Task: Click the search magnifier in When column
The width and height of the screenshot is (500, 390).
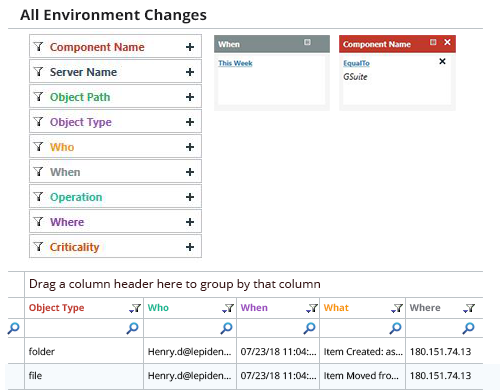Action: click(x=309, y=328)
